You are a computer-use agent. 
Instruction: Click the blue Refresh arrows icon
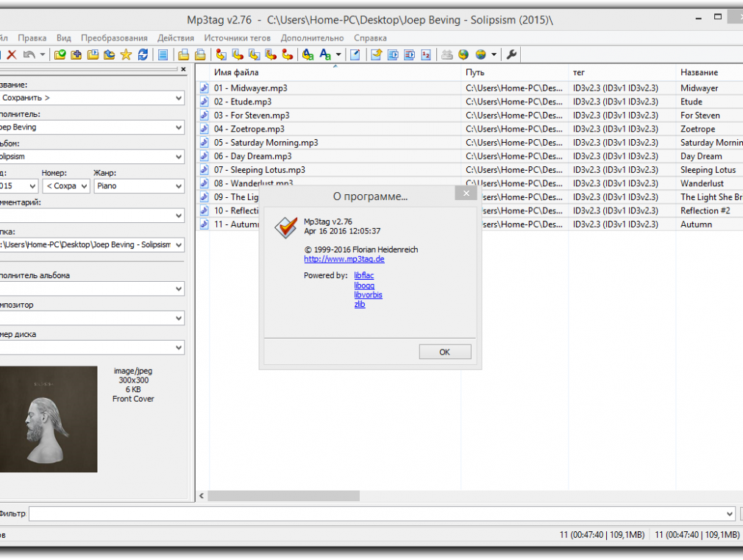143,54
